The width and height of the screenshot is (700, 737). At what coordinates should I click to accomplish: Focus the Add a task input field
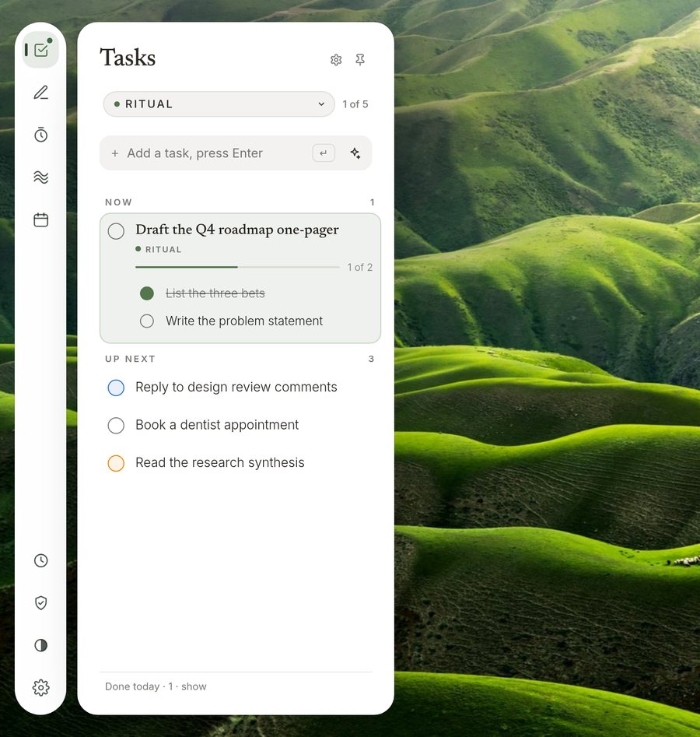[x=236, y=153]
